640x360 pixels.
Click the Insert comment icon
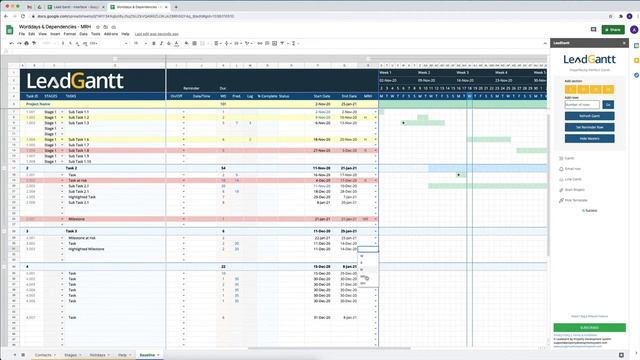[267, 43]
